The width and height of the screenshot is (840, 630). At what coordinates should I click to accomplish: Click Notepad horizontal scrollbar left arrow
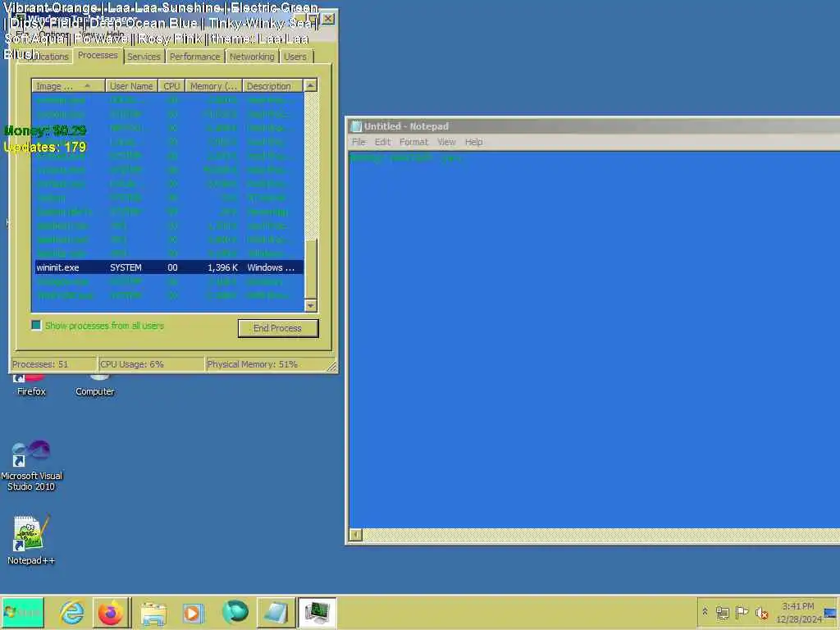(x=356, y=535)
